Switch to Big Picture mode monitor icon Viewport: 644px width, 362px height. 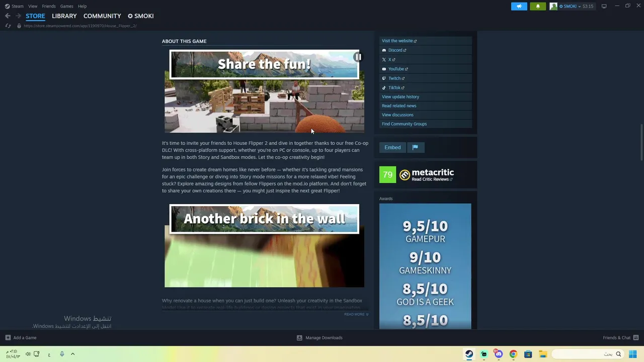tap(604, 6)
